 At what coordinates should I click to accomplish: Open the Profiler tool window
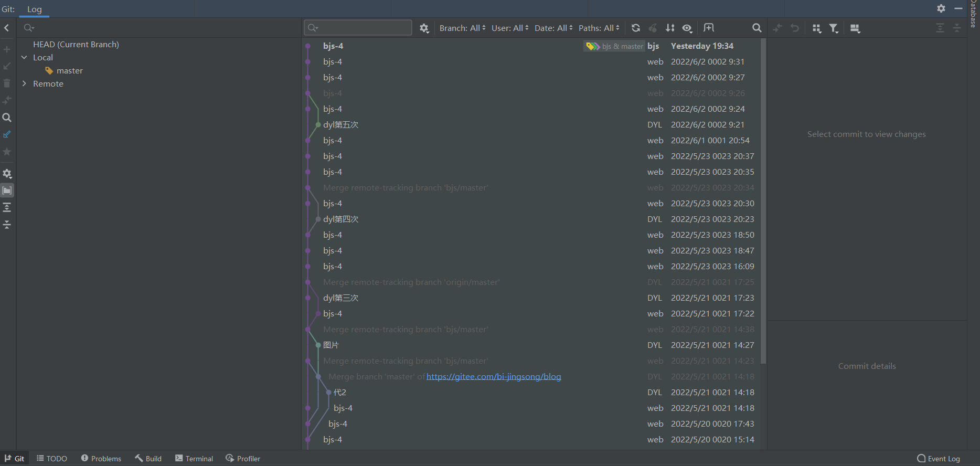[243, 459]
